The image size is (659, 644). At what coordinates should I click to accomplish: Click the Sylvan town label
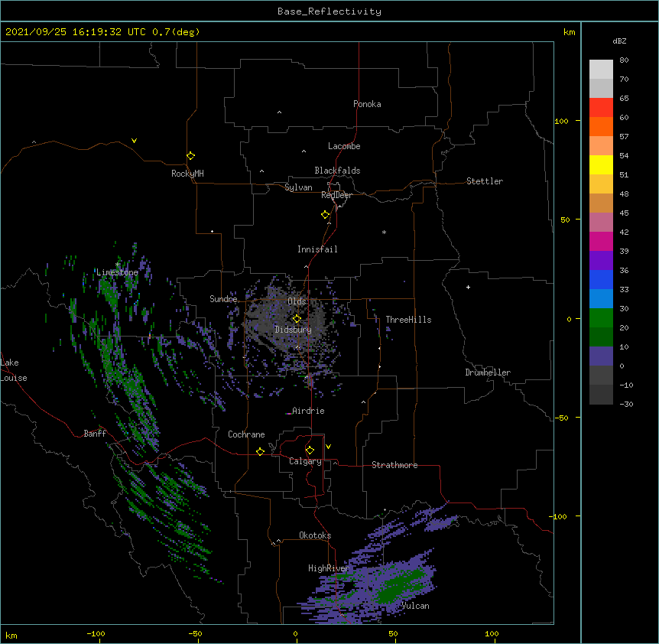coord(298,187)
